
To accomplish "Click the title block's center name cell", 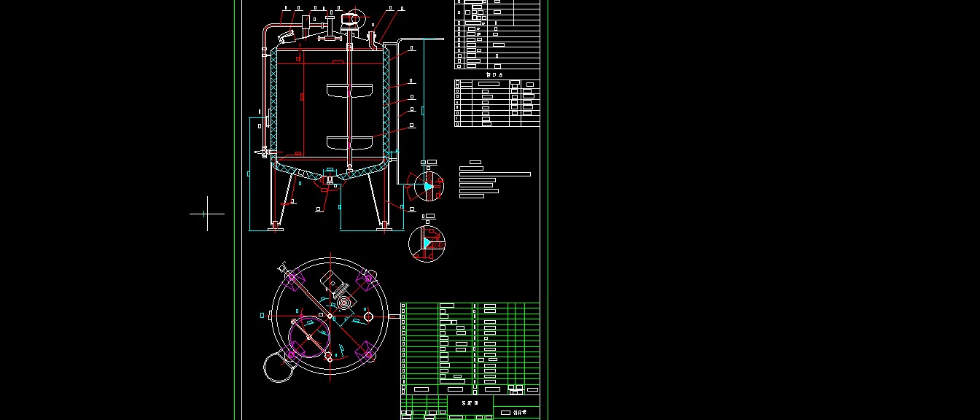I will [x=470, y=402].
